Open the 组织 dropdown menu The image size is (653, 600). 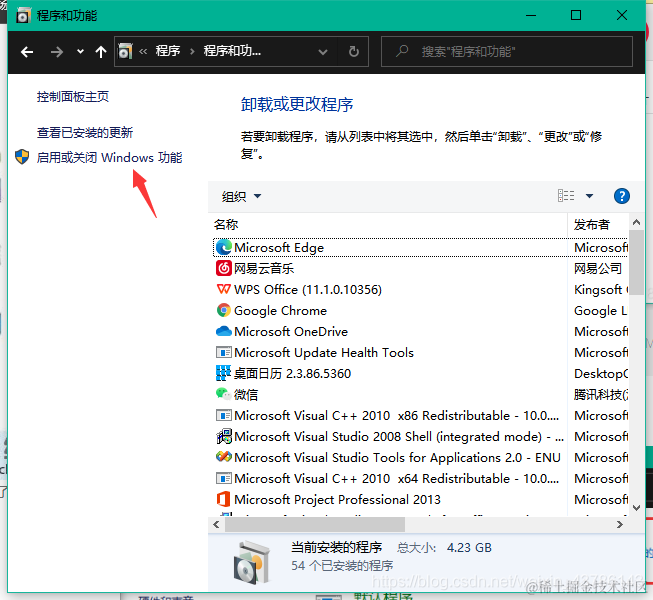tap(241, 196)
